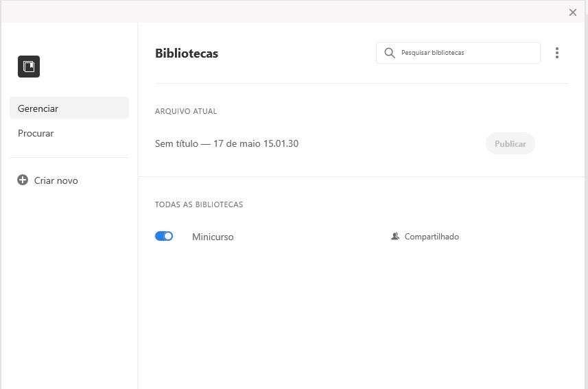Click the Publicar button
Image resolution: width=588 pixels, height=389 pixels.
510,143
